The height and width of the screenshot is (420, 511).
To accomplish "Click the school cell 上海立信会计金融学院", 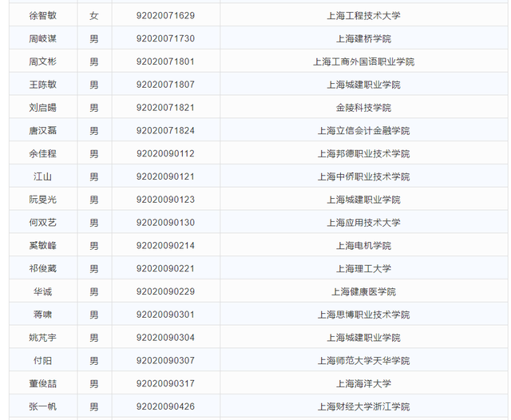I will [x=364, y=131].
